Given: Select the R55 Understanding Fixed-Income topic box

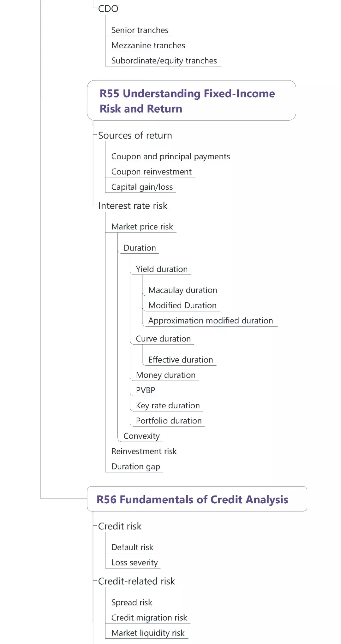Looking at the screenshot, I should [191, 101].
